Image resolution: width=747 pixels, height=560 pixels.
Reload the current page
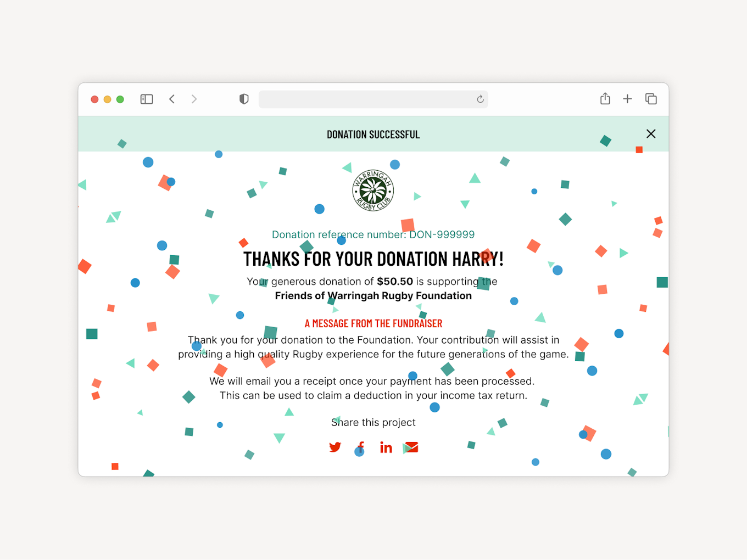[480, 99]
